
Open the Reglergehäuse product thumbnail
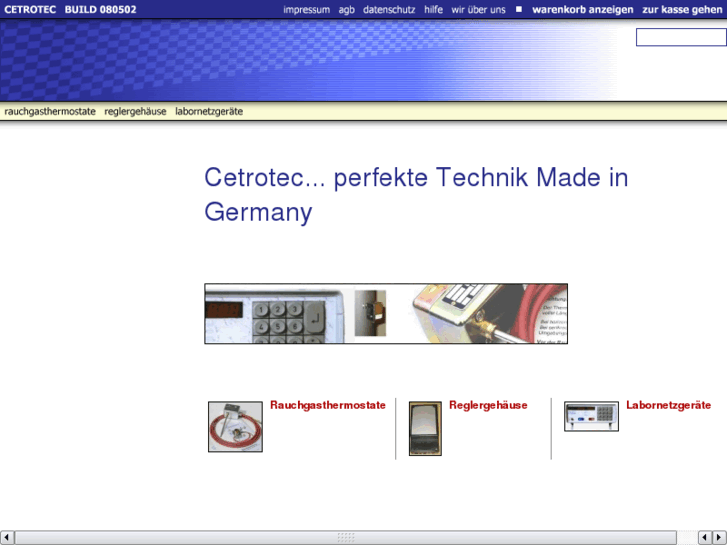tap(425, 429)
